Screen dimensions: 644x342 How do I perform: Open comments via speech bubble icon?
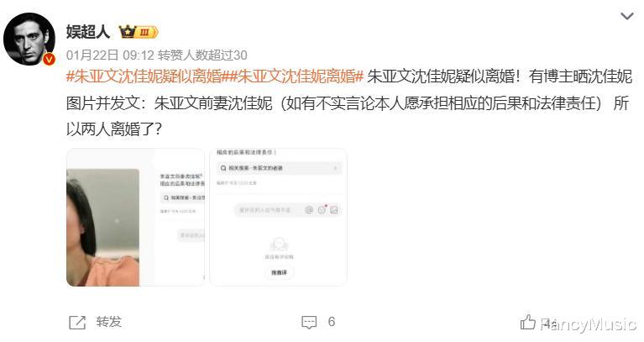(x=309, y=323)
